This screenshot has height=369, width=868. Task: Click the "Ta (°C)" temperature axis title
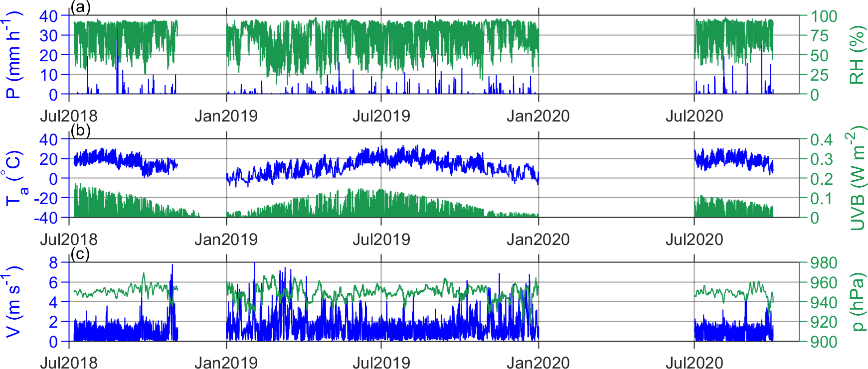tap(14, 178)
